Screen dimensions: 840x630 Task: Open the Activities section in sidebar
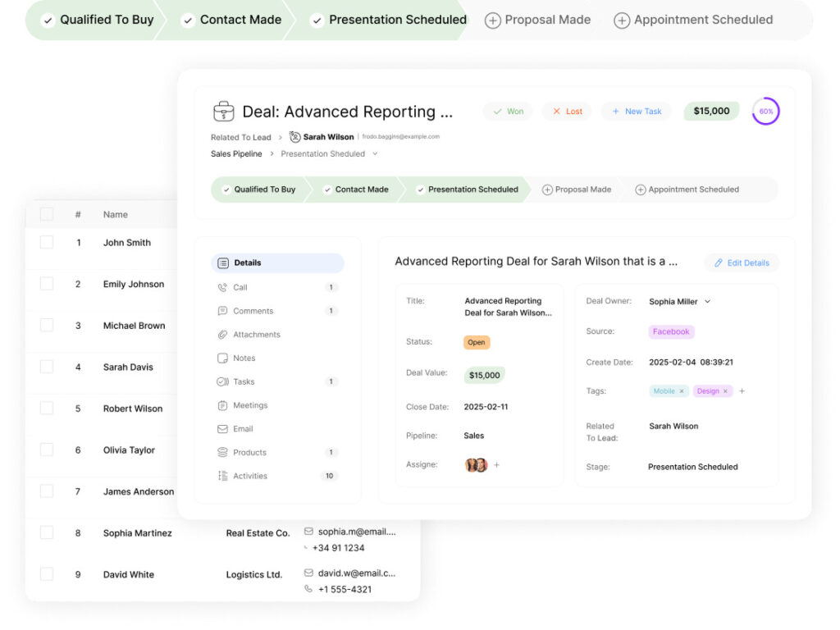[x=249, y=476]
